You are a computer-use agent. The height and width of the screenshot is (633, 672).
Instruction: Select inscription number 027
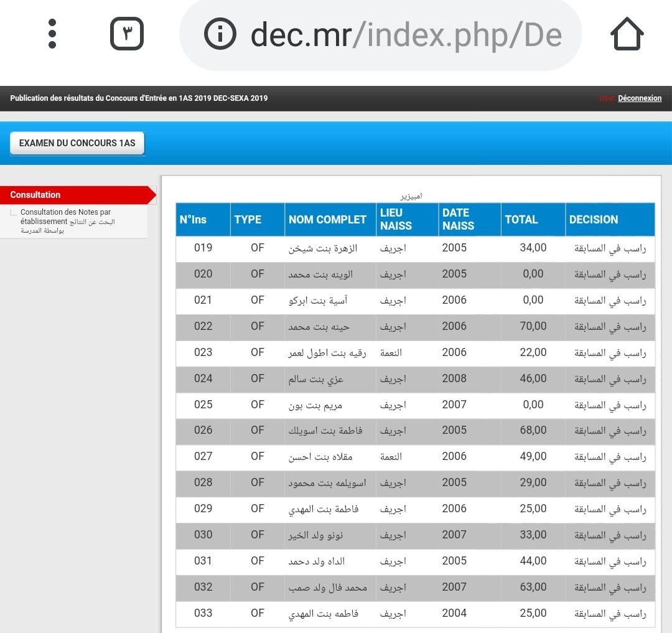(x=203, y=456)
